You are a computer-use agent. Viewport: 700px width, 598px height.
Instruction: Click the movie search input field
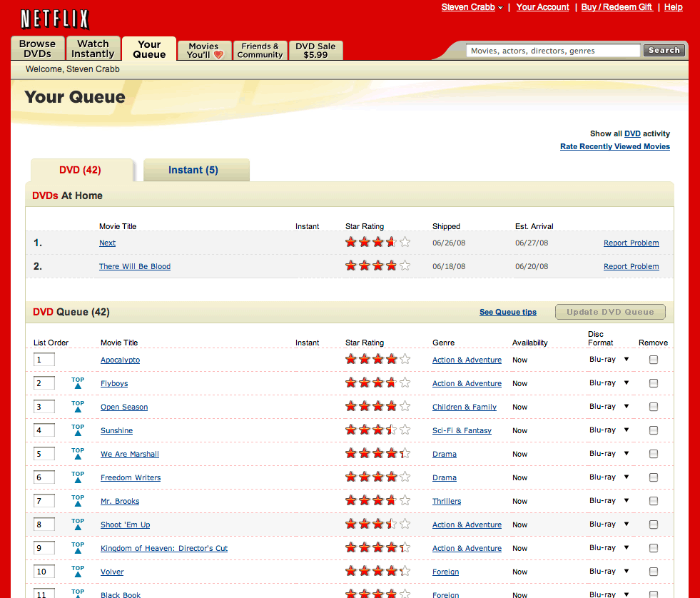[553, 51]
